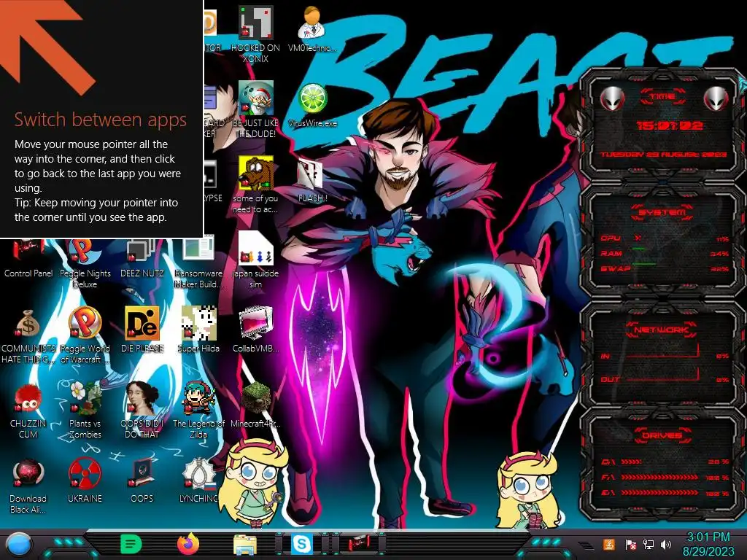Open the Control Panel shortcut
The image size is (747, 560).
click(x=28, y=257)
